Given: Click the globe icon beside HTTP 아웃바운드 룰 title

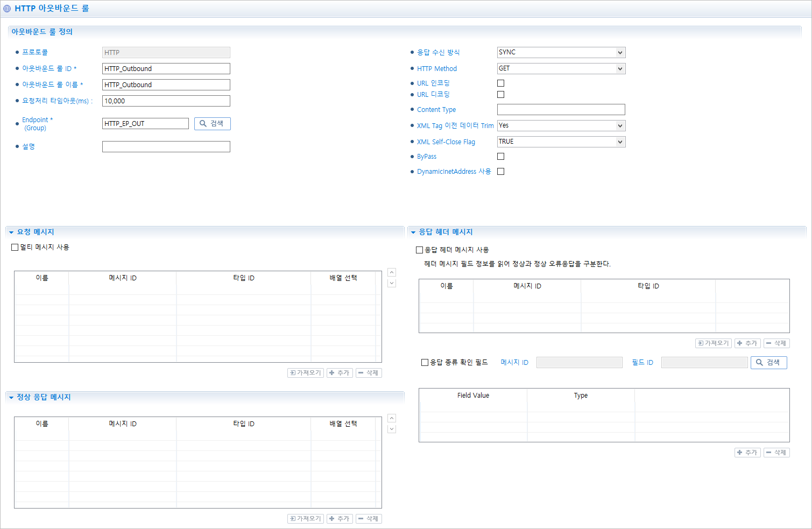Looking at the screenshot, I should 7,9.
